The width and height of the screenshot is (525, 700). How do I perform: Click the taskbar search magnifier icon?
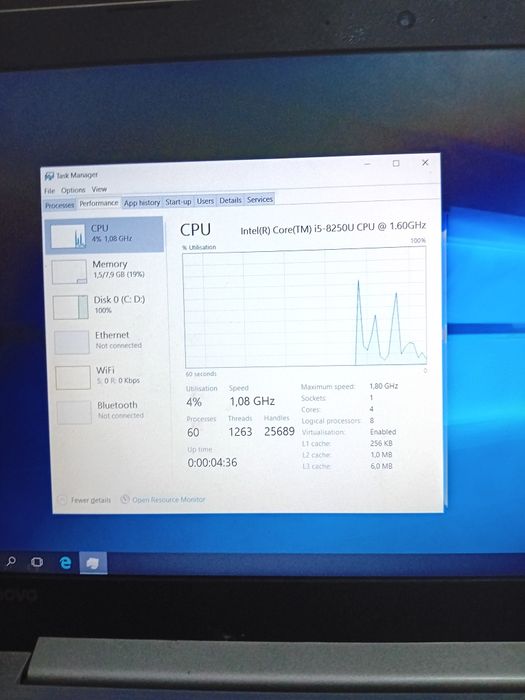click(x=11, y=561)
